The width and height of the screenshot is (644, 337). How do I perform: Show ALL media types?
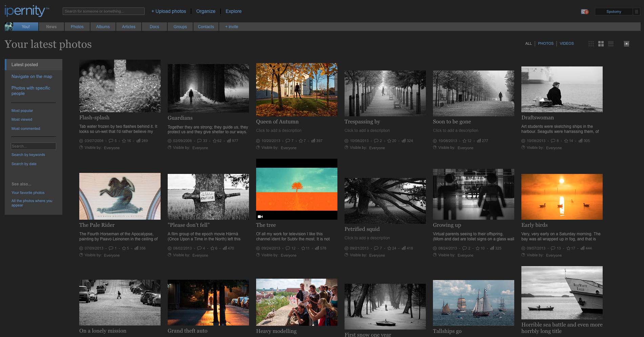tap(528, 43)
